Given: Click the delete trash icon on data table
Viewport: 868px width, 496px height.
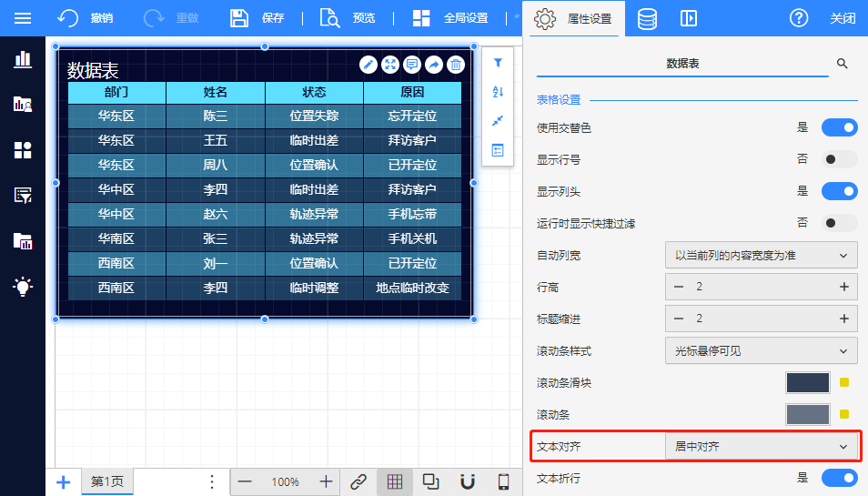Looking at the screenshot, I should 456,64.
